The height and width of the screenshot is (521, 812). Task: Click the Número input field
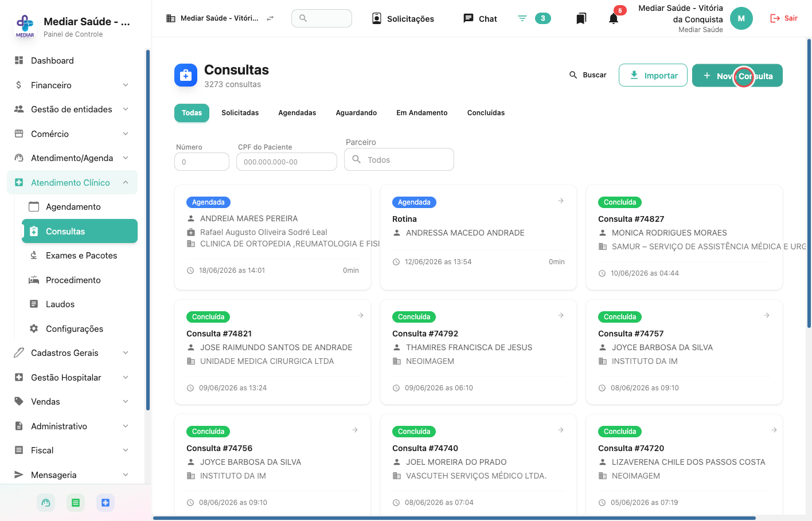coord(202,162)
